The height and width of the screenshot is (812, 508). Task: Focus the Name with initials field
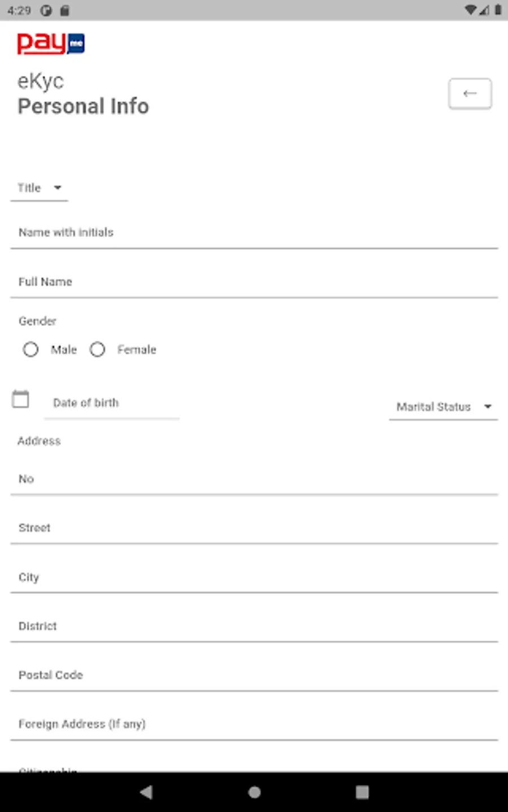254,232
